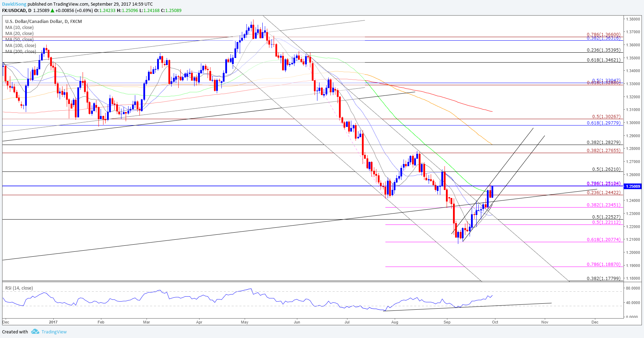Select the MA (10, close) indicator label

19,28
